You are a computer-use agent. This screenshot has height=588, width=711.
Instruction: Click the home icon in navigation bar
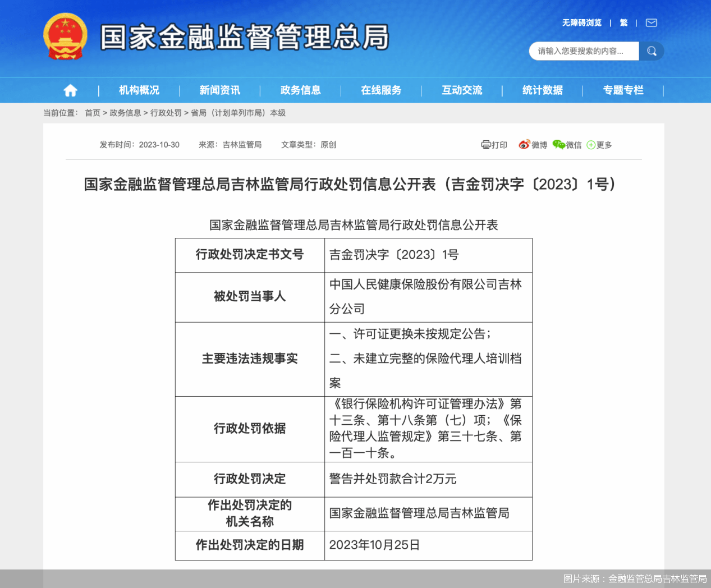[70, 90]
